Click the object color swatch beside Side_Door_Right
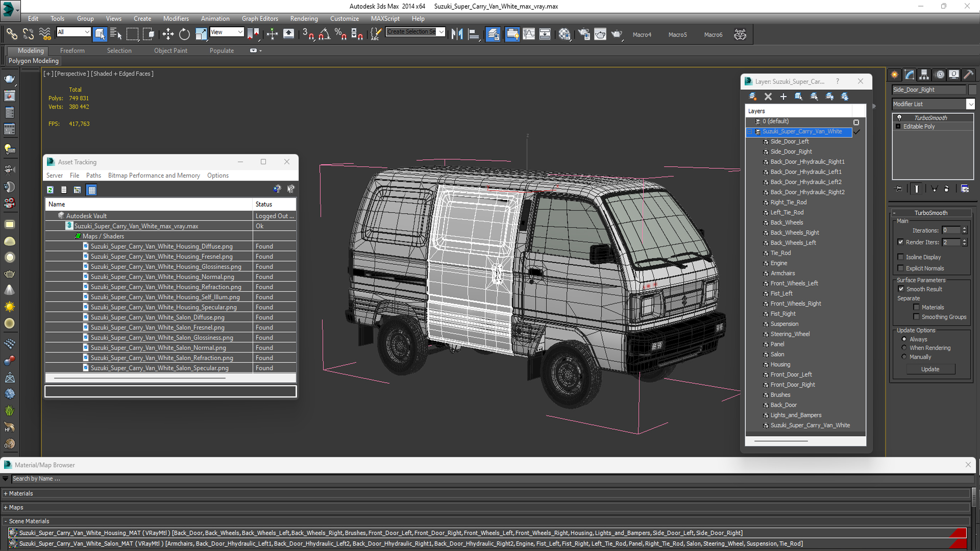 (972, 90)
